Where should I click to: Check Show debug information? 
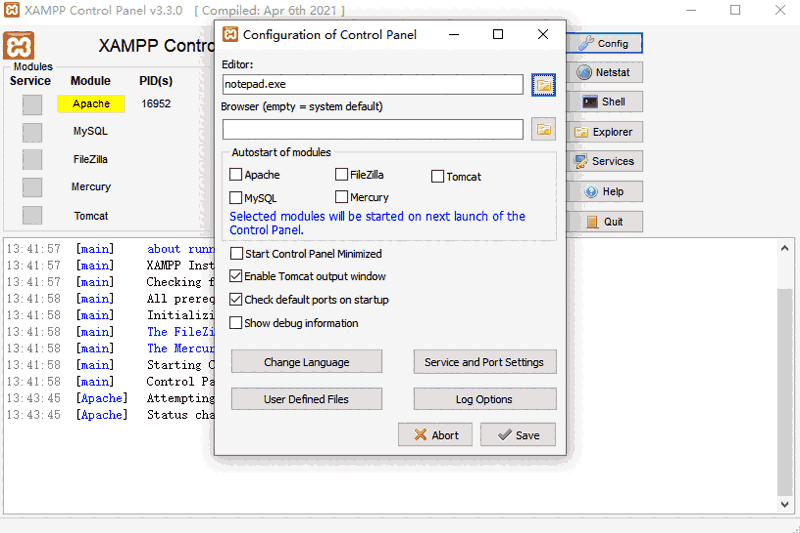pos(235,323)
